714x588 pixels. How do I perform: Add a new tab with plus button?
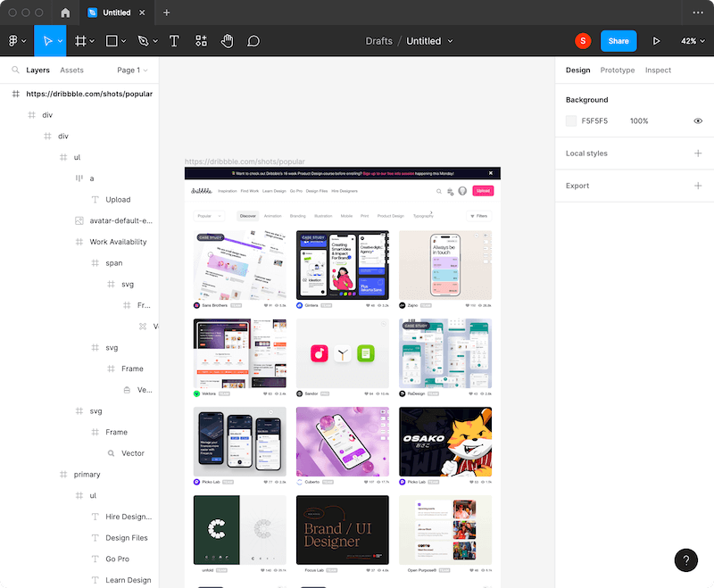pyautogui.click(x=167, y=12)
